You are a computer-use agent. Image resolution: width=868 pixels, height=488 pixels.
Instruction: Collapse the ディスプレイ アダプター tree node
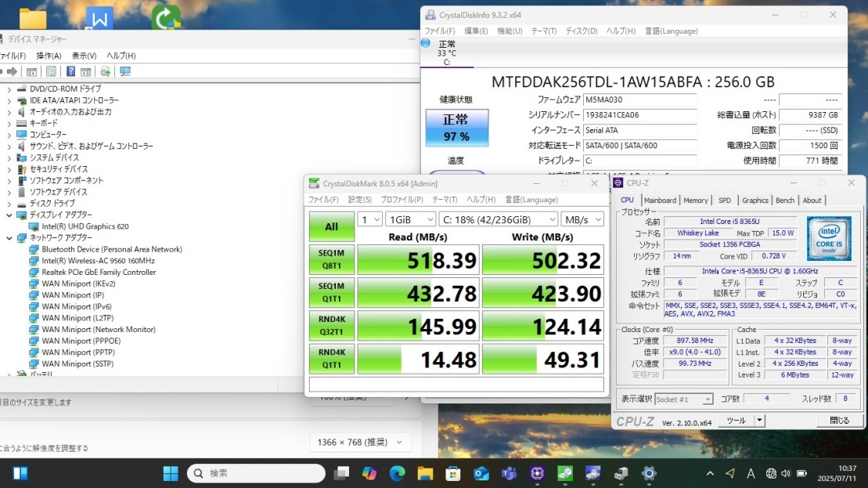(x=9, y=215)
